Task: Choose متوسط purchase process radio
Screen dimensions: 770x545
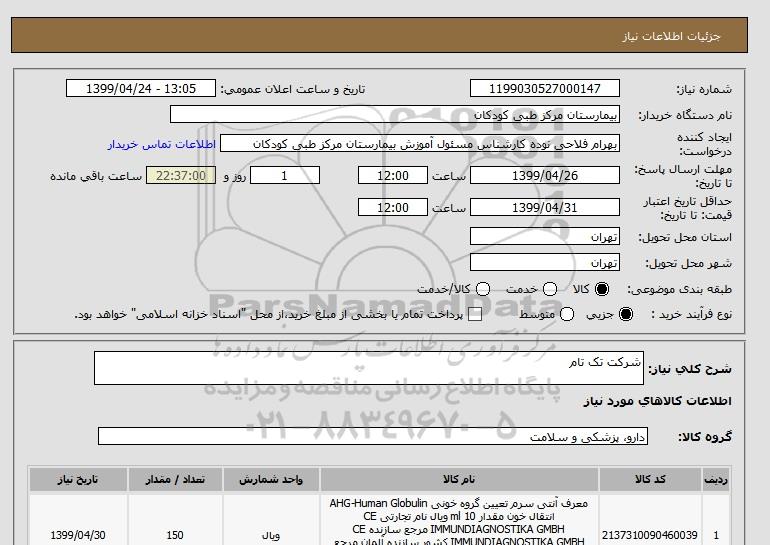Action: pyautogui.click(x=567, y=314)
